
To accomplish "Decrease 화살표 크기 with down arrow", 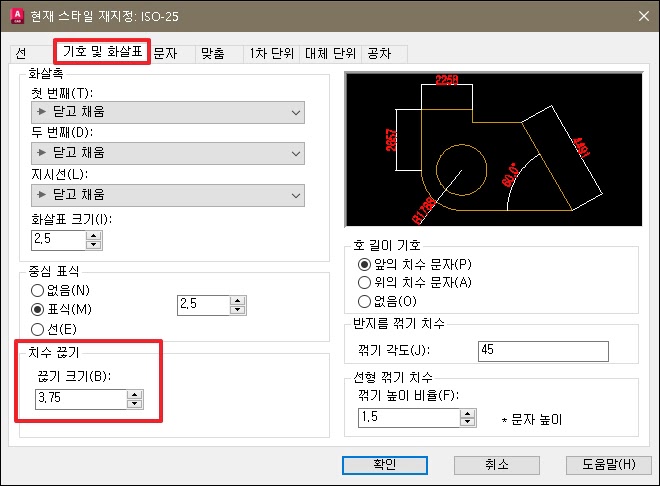I will [93, 245].
